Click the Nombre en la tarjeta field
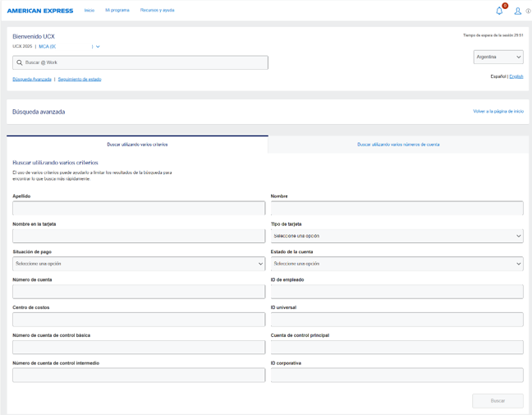Image resolution: width=532 pixels, height=415 pixels. [x=139, y=236]
